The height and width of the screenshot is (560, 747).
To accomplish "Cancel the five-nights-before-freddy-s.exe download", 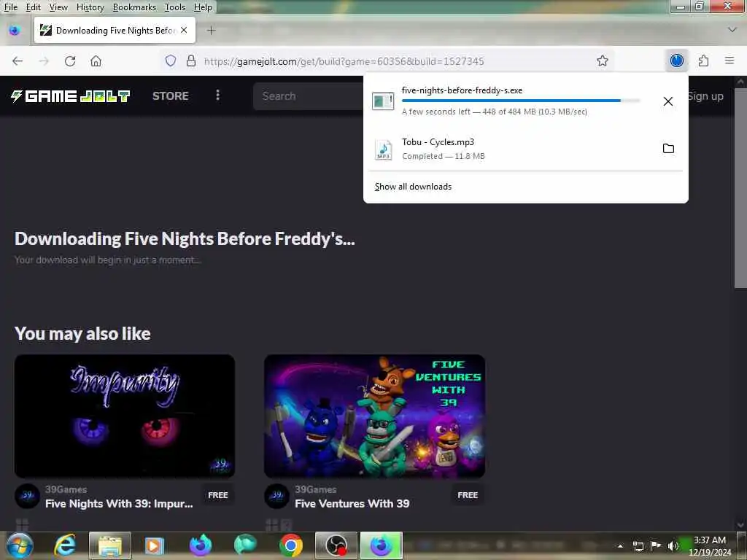I will tap(668, 101).
